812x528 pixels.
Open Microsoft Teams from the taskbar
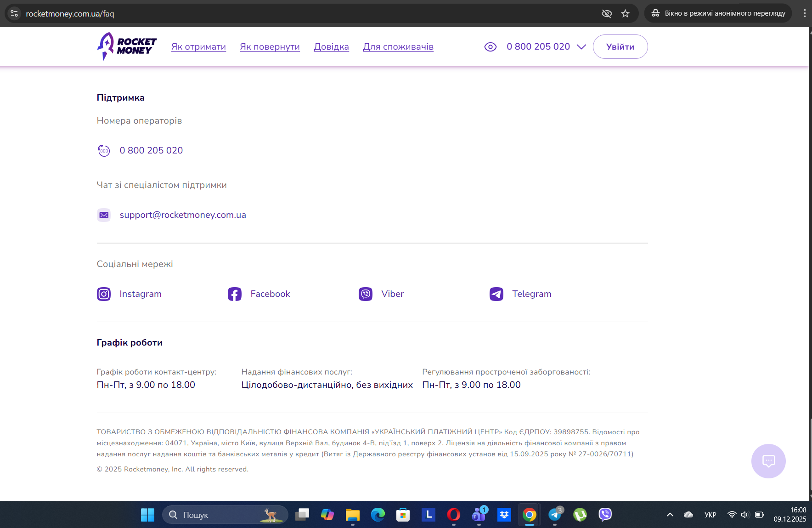tap(479, 515)
